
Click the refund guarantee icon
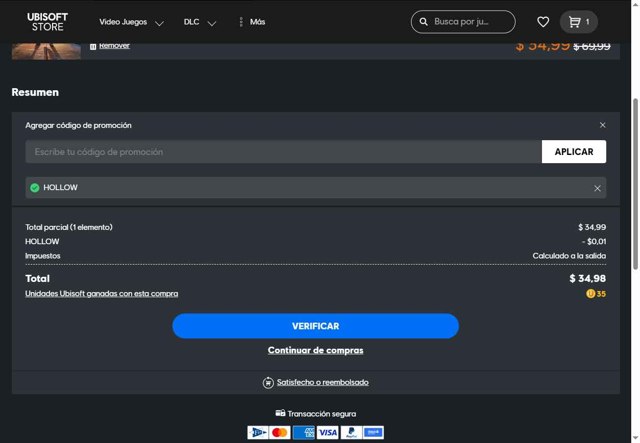coord(268,383)
